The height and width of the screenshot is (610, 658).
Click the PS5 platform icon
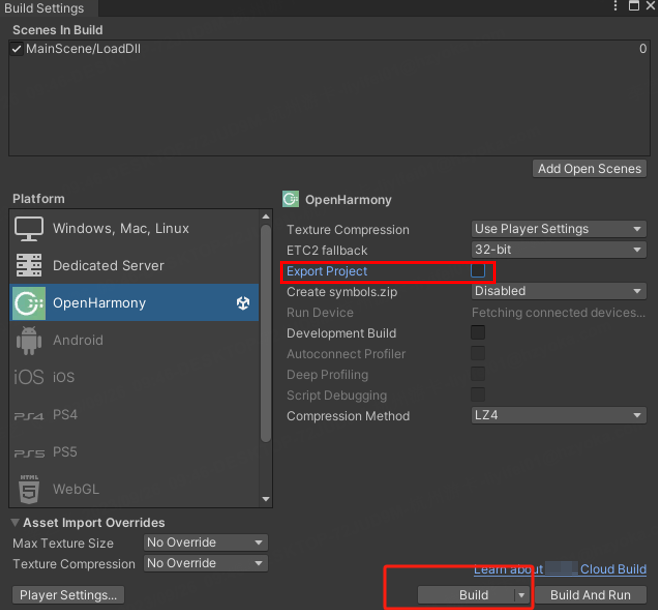click(x=29, y=453)
